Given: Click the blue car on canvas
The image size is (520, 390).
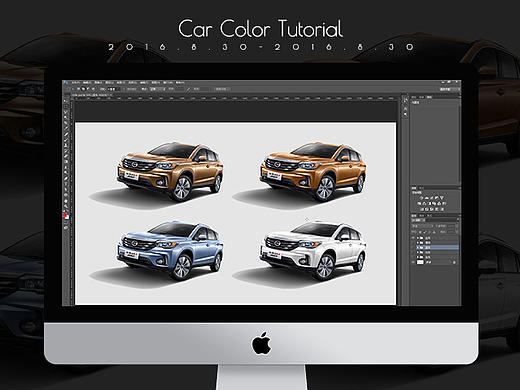Looking at the screenshot, I should pos(170,250).
